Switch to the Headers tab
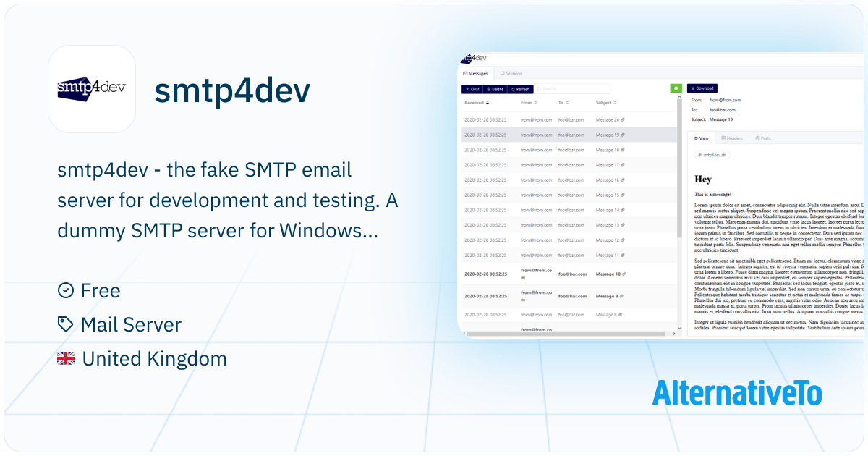This screenshot has width=868, height=456. (731, 138)
